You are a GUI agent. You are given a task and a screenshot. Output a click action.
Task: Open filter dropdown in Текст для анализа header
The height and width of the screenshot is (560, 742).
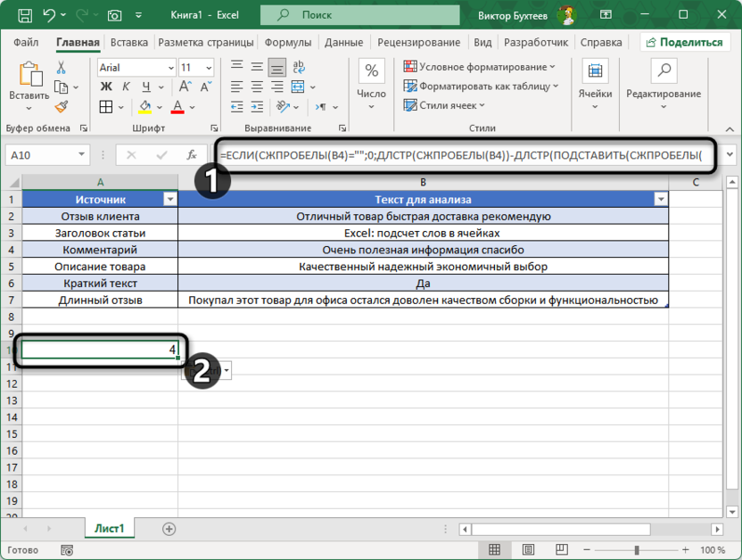tap(660, 200)
